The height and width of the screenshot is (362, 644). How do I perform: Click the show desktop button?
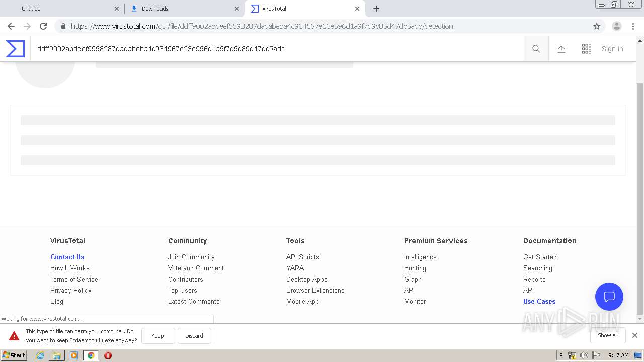(638, 355)
